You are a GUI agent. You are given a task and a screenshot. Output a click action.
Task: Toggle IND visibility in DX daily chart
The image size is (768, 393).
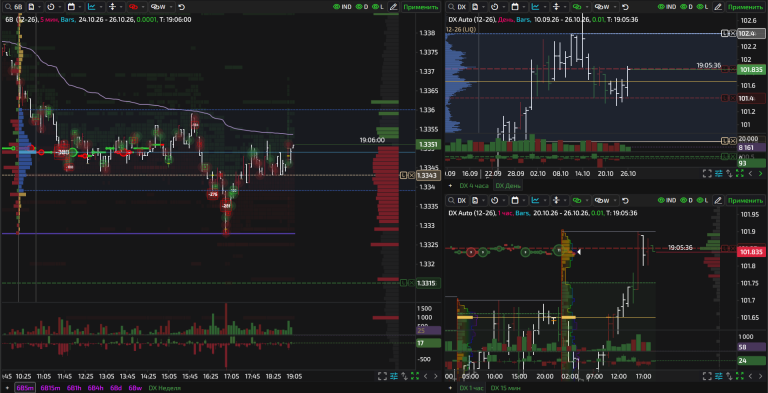coord(668,7)
